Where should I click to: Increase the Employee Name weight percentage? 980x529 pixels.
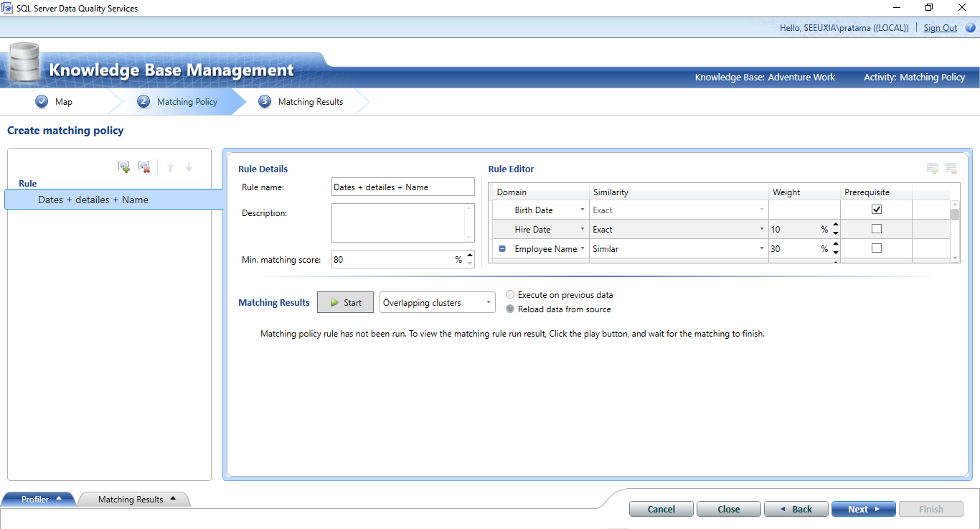(x=835, y=245)
